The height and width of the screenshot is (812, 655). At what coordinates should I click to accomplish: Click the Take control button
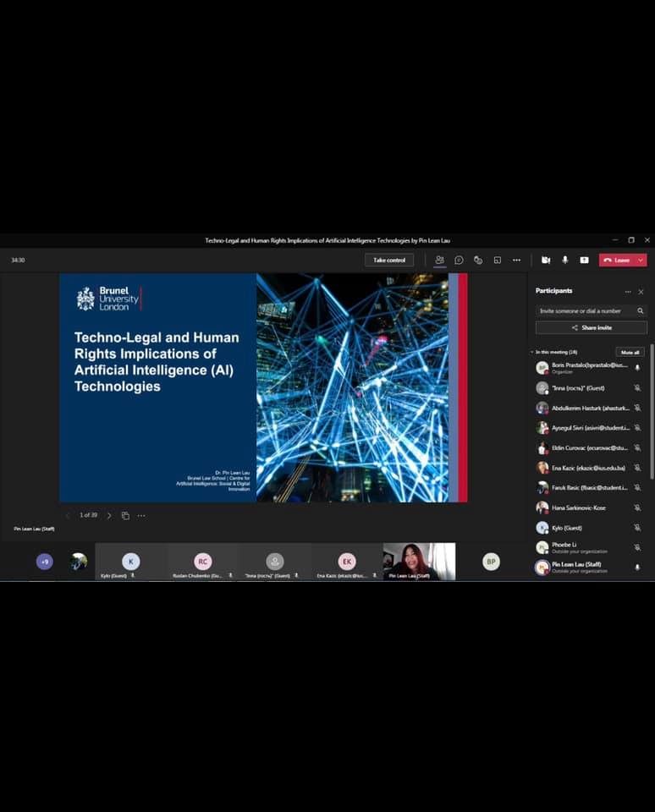coord(389,261)
